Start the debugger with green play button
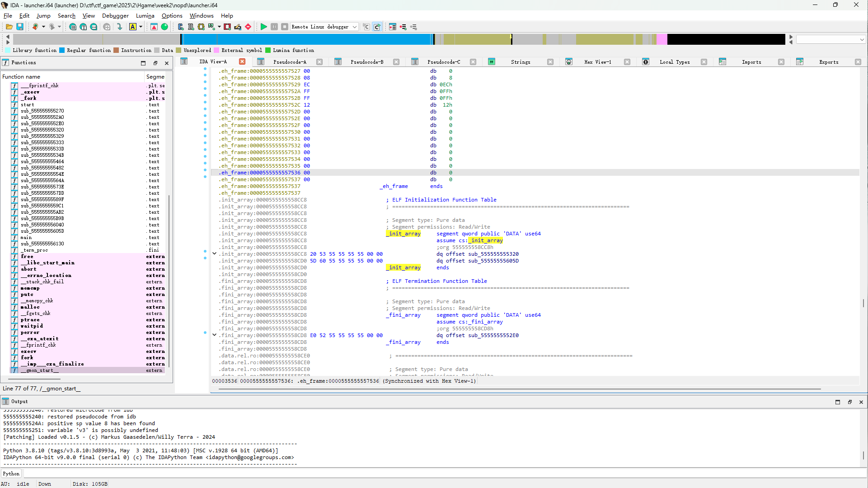 [263, 27]
